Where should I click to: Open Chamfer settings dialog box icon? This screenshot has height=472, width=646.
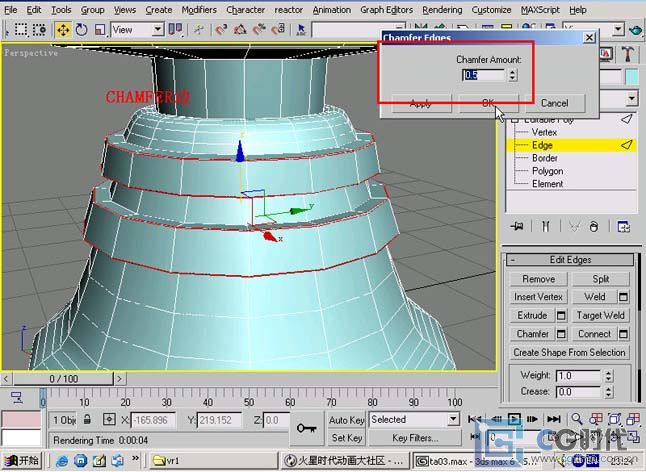[x=561, y=334]
